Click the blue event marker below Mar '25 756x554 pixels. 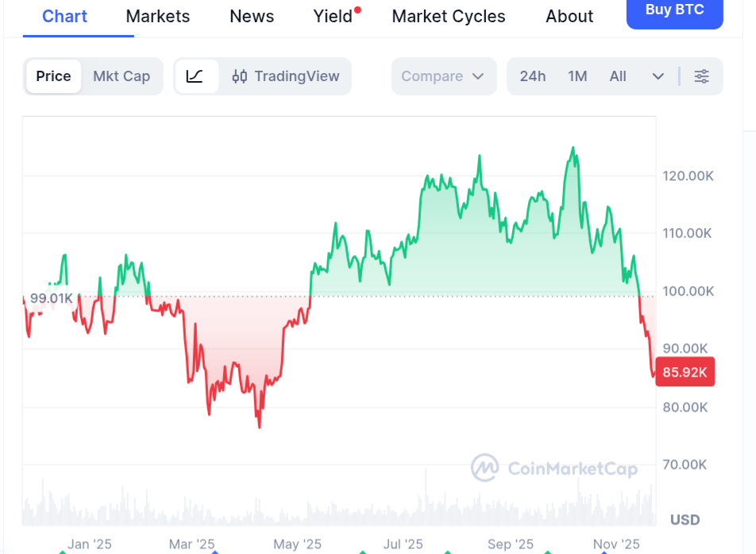214,552
